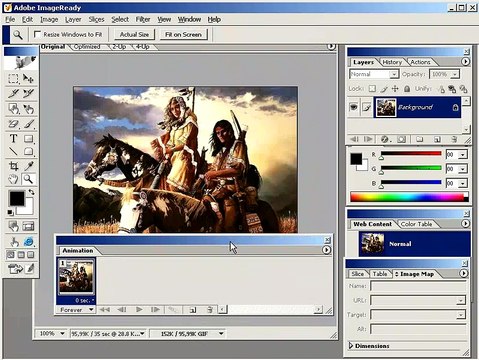Select the Eyedropper tool
Viewport: 479px width, 360px height.
(28, 166)
